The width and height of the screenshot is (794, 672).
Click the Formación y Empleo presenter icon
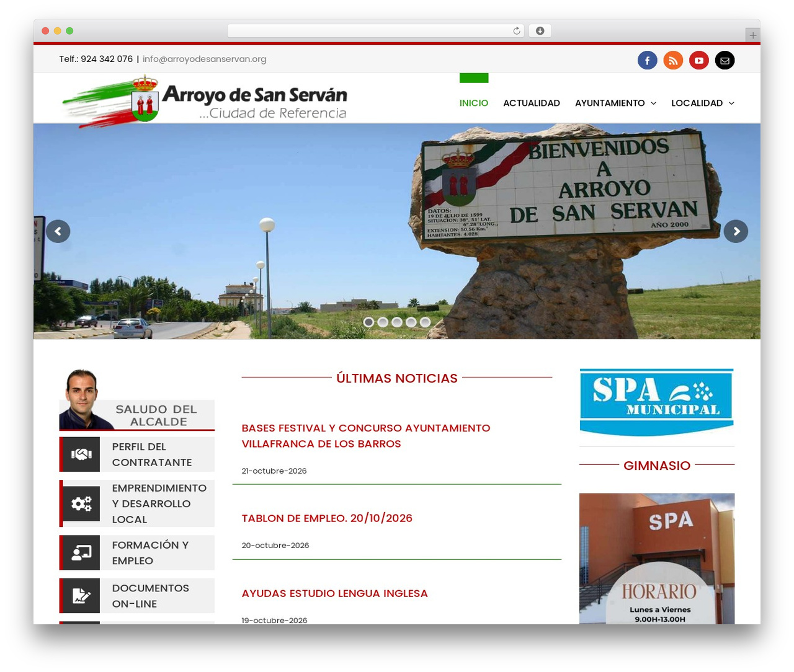(81, 552)
